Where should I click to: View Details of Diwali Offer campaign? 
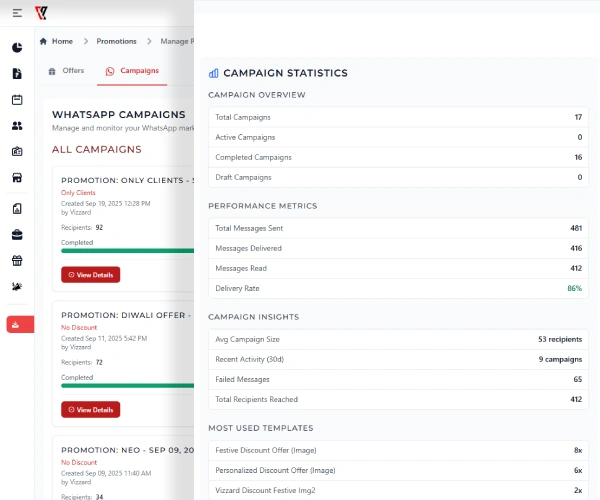(90, 409)
